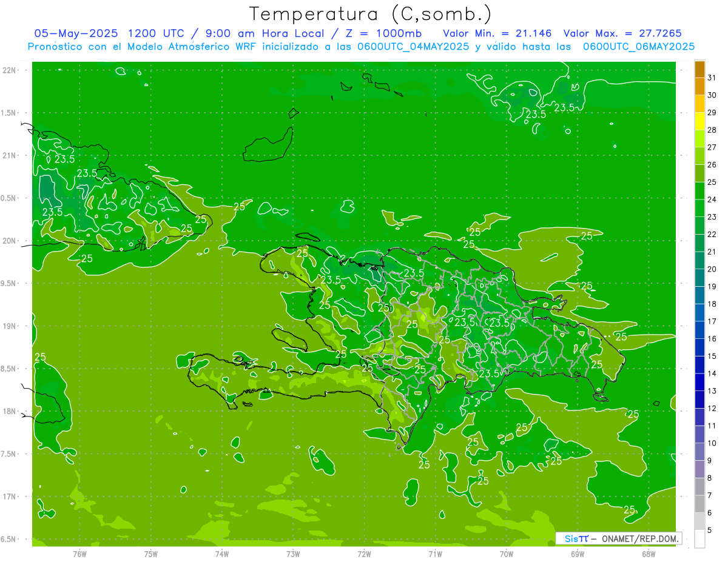Click the '15' color scale label
This screenshot has width=728, height=562.
tap(712, 356)
